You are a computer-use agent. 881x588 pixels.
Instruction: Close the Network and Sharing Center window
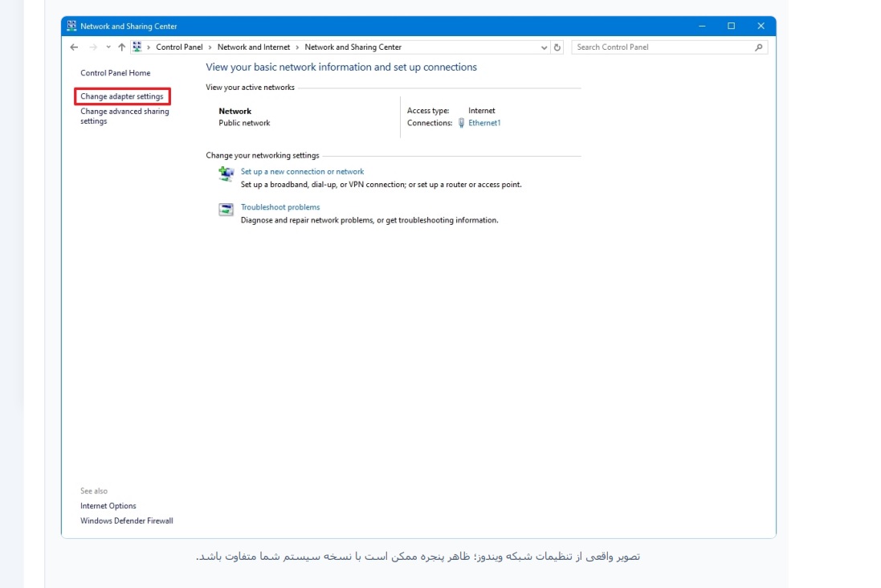click(x=761, y=26)
